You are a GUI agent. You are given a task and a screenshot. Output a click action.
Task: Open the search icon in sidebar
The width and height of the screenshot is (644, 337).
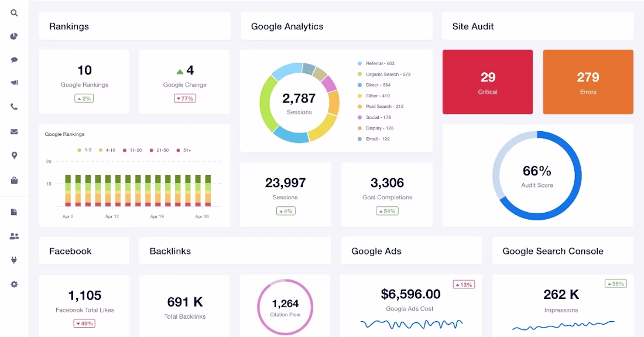14,13
